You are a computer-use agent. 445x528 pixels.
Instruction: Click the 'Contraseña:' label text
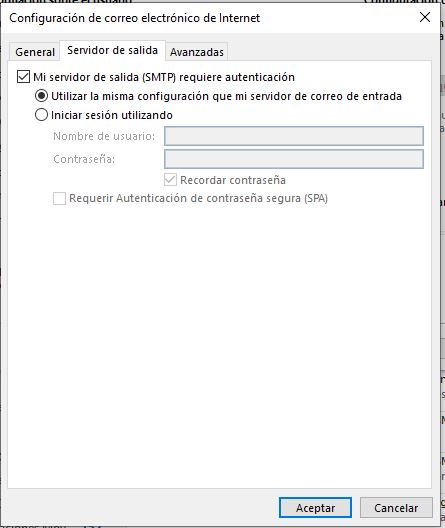(84, 159)
